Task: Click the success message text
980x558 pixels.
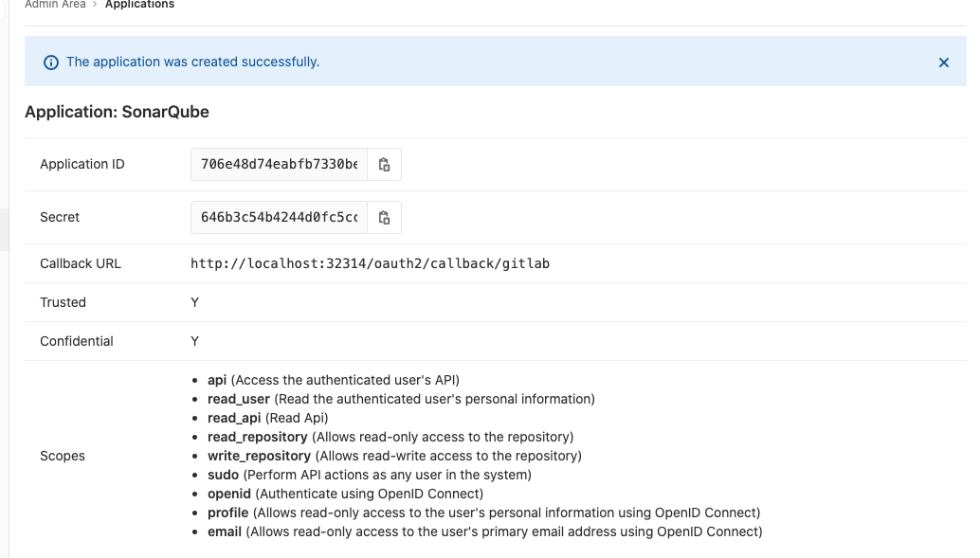Action: click(x=192, y=63)
